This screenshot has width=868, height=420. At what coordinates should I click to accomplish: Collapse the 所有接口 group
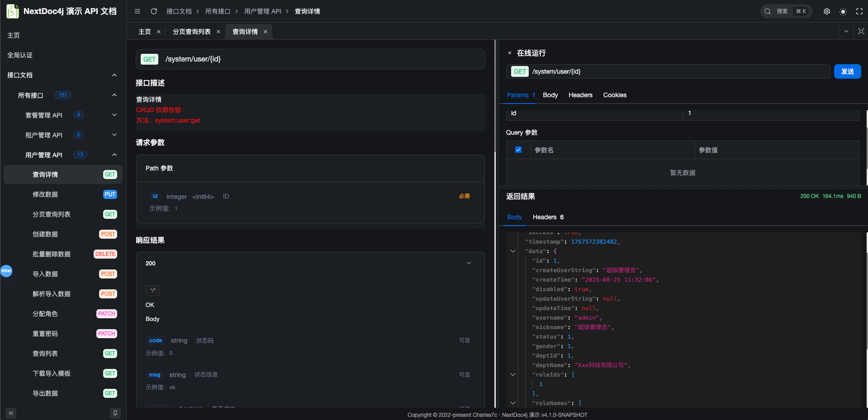tap(114, 95)
